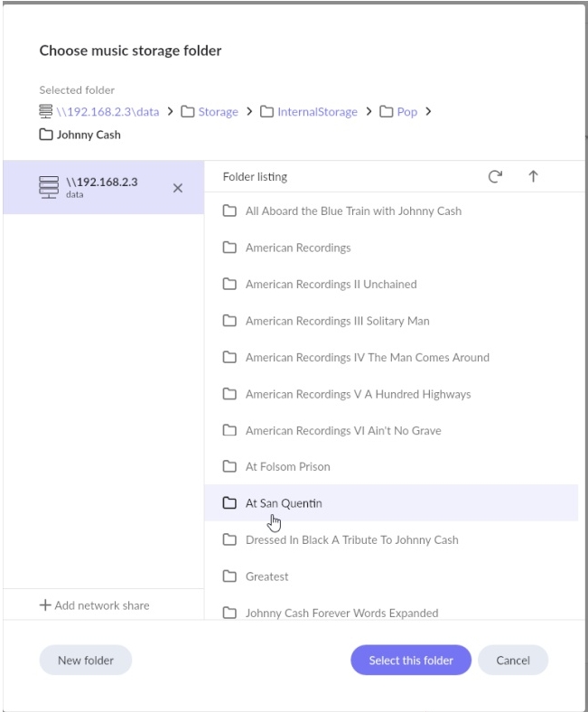Open the \\192.168.2.3\data breadcrumb root
The image size is (588, 712).
click(107, 112)
